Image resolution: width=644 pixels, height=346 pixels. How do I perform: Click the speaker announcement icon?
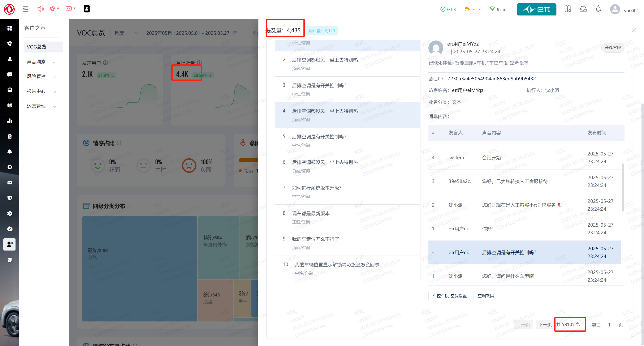(x=40, y=9)
